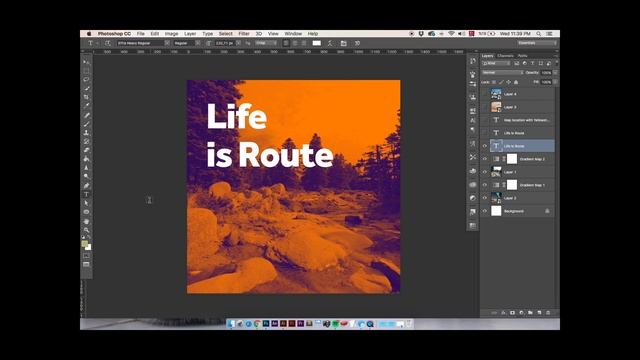The width and height of the screenshot is (640, 360).
Task: Create a new layer from panel footer
Action: coord(539,313)
